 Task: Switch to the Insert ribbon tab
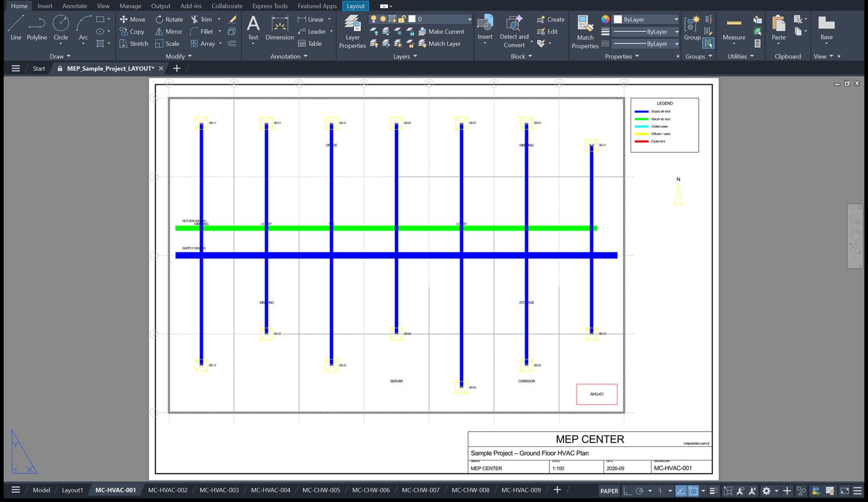point(45,6)
